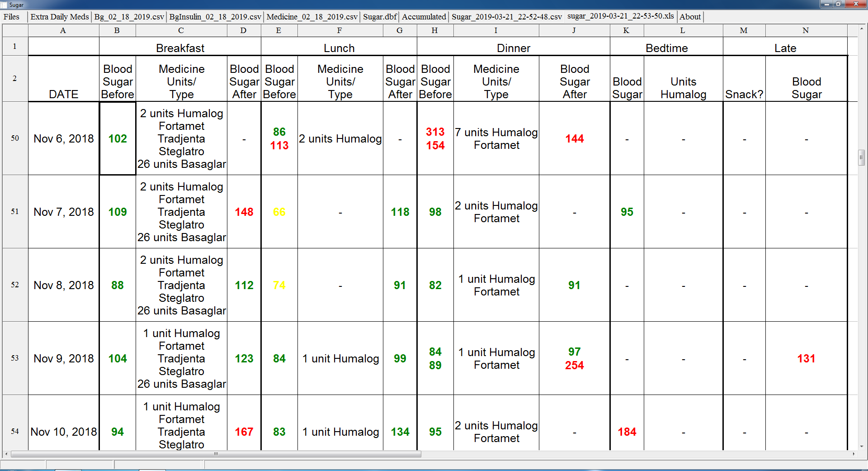The width and height of the screenshot is (868, 471).
Task: Open the Extra Daily Meds tab
Action: click(60, 17)
